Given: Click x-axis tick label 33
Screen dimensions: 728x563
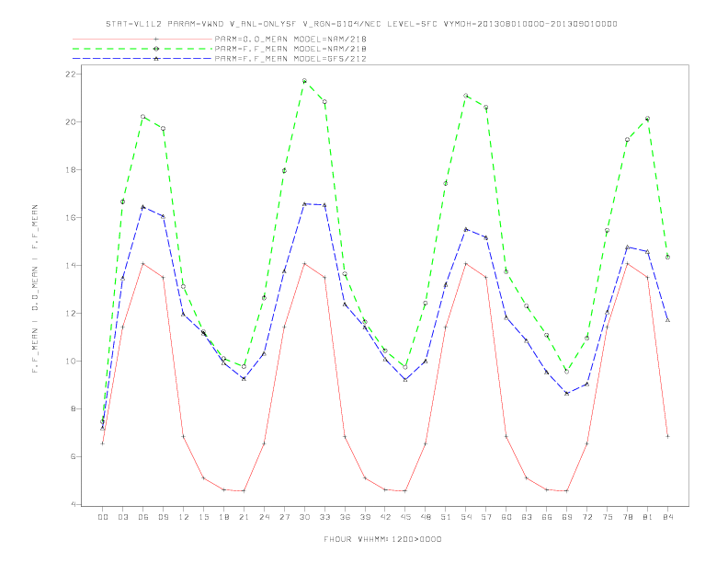Looking at the screenshot, I should pos(324,517).
